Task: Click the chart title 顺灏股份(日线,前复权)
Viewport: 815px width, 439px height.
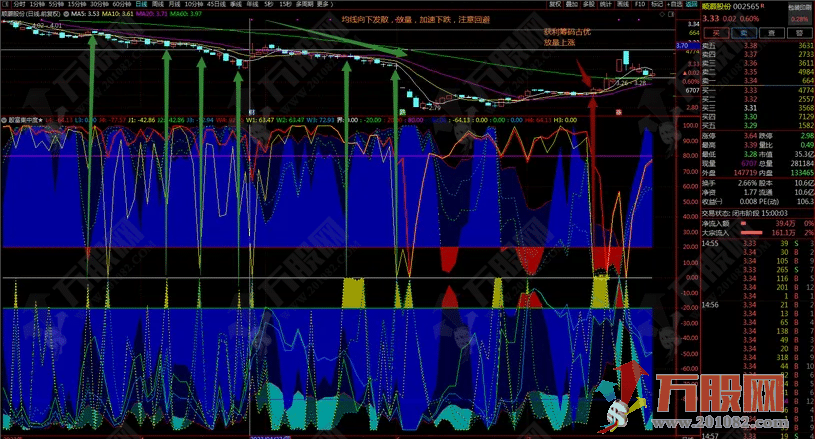Action: pos(31,14)
